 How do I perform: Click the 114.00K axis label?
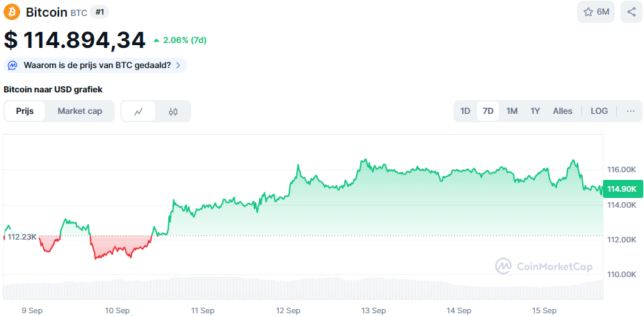tap(622, 205)
